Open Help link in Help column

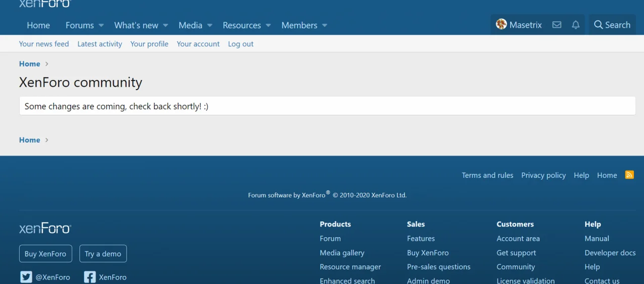(x=592, y=267)
